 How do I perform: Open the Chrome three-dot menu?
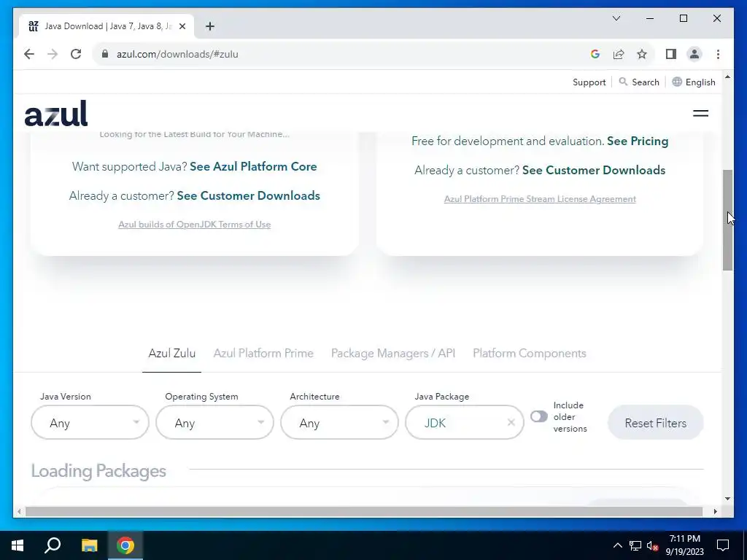(718, 54)
